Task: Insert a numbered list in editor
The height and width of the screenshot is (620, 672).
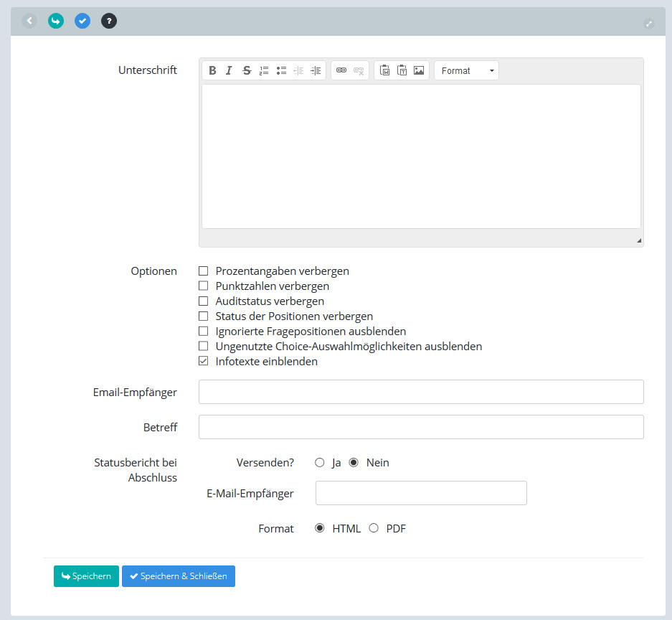Action: tap(264, 70)
